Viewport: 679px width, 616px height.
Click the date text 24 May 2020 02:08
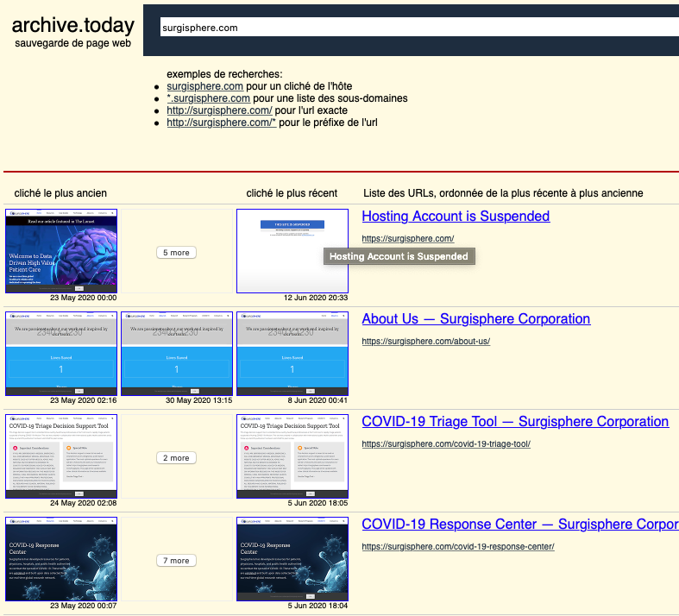coord(83,503)
